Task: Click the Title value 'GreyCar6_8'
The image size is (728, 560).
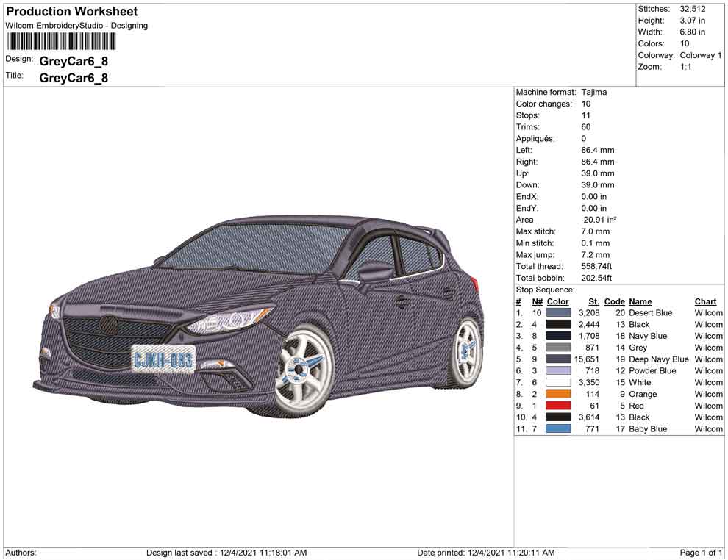Action: tap(74, 77)
